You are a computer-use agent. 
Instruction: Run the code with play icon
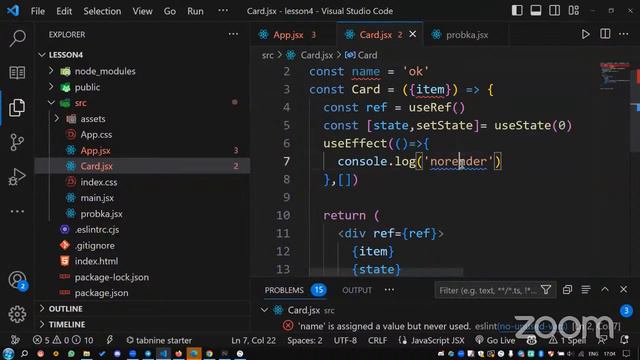click(x=585, y=34)
